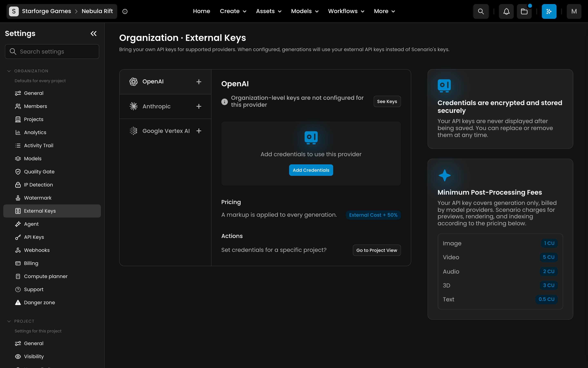Open the Models dropdown in top nav
The image size is (588, 368).
point(305,11)
